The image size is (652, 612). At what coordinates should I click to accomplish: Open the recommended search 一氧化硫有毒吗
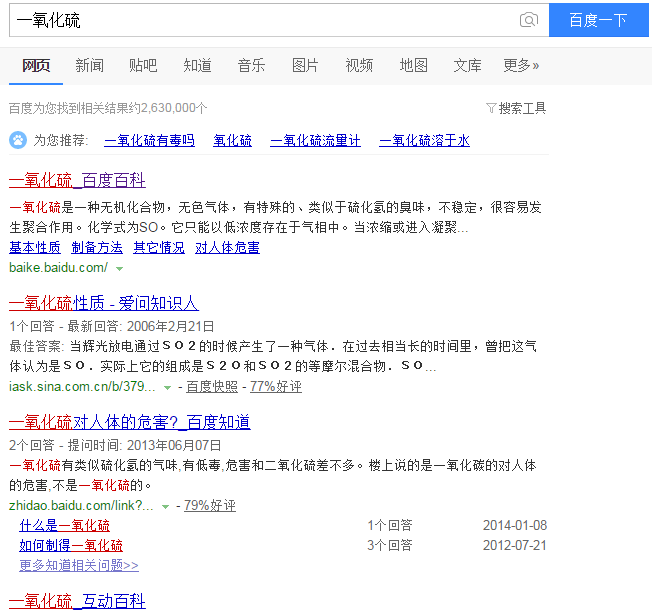click(x=149, y=141)
